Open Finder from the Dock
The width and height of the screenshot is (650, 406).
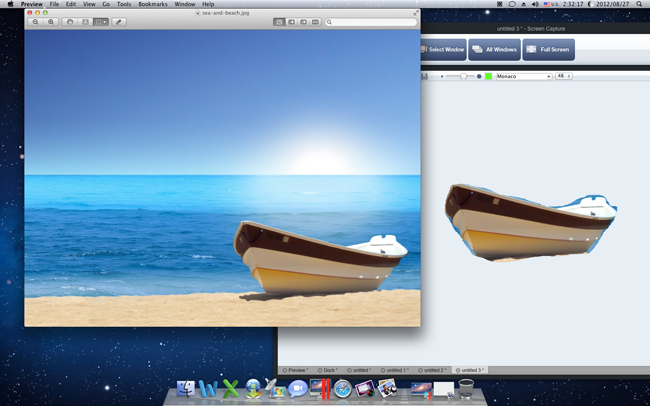click(185, 389)
